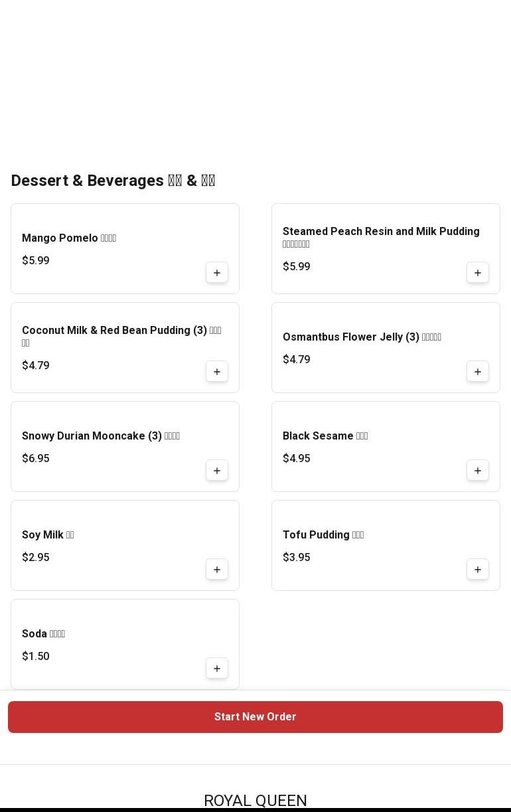Click Start New Order button
Image resolution: width=511 pixels, height=812 pixels.
click(x=256, y=717)
